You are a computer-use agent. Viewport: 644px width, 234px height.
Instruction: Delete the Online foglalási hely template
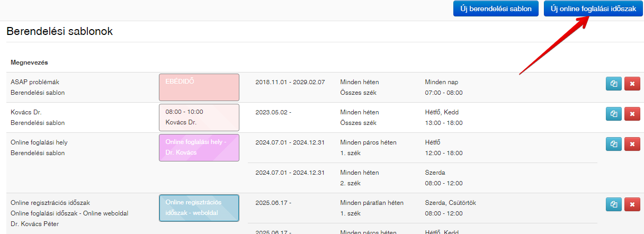tap(632, 144)
